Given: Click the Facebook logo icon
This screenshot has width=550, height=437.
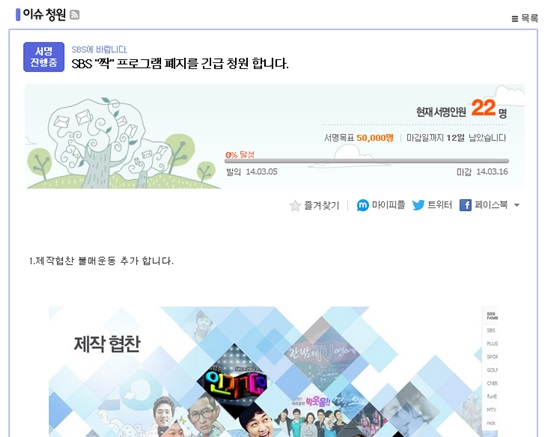Looking at the screenshot, I should 465,205.
